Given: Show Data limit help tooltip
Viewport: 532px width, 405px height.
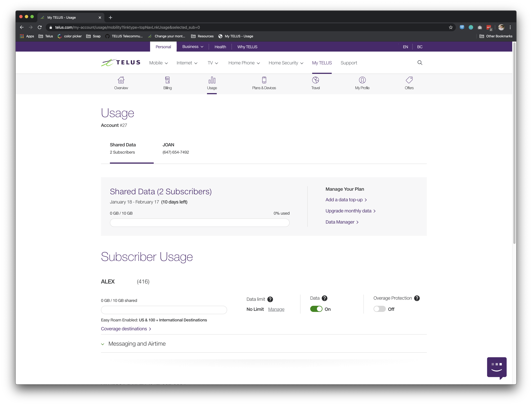Looking at the screenshot, I should [270, 299].
